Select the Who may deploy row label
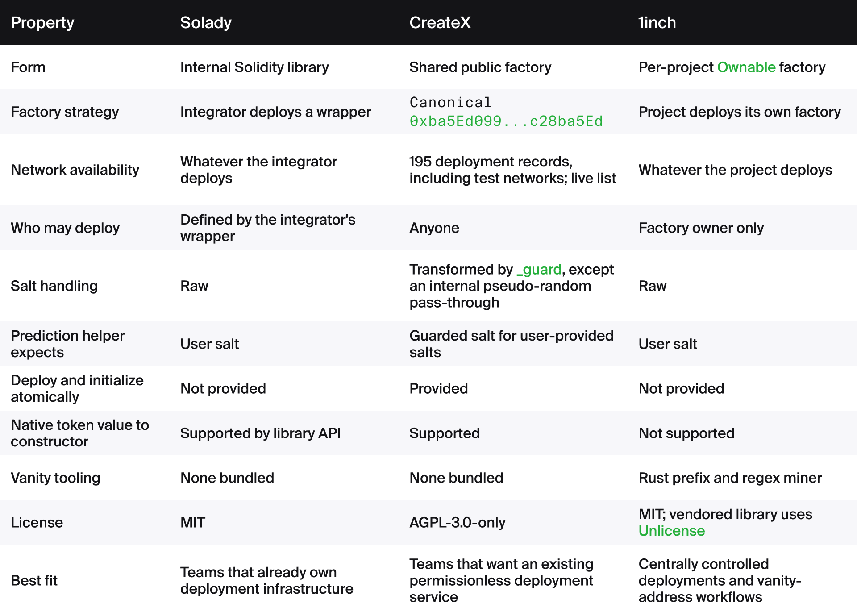This screenshot has width=857, height=616. [x=65, y=228]
